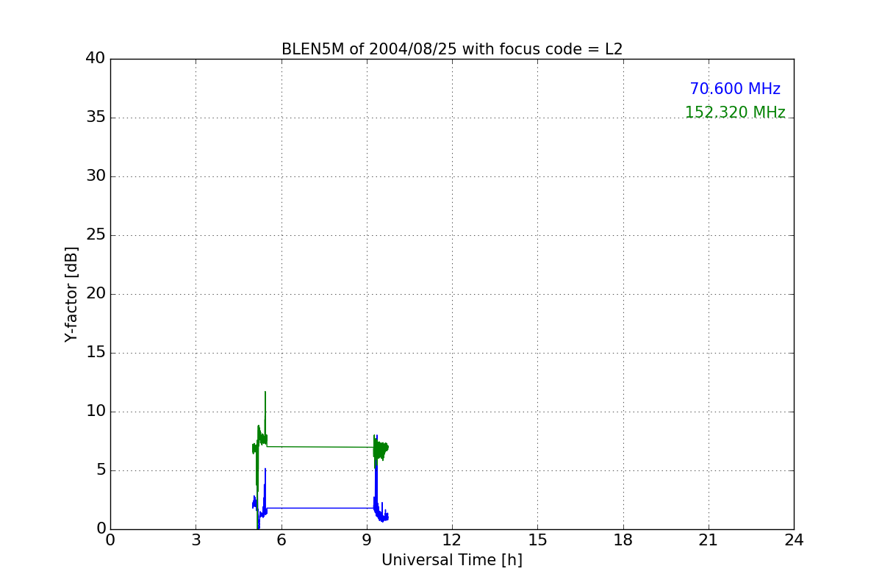Viewport: 882px width, 588px height.
Task: Click y-axis tick label "10"
Action: point(96,412)
